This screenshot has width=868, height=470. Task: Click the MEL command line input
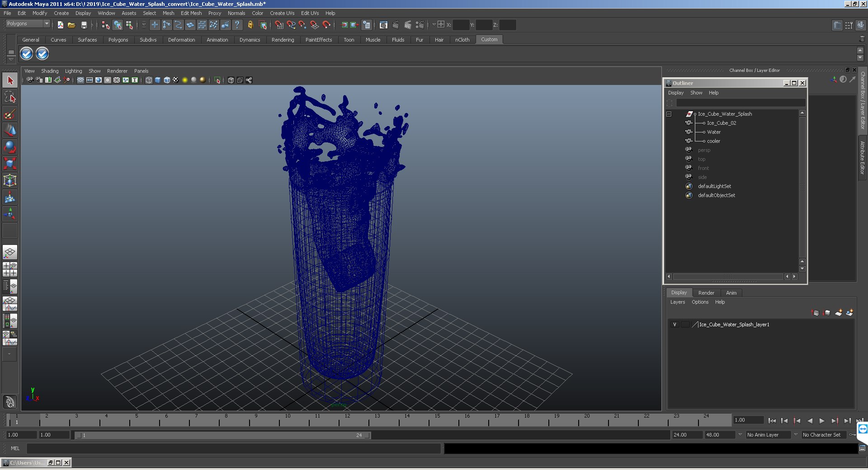(x=234, y=448)
